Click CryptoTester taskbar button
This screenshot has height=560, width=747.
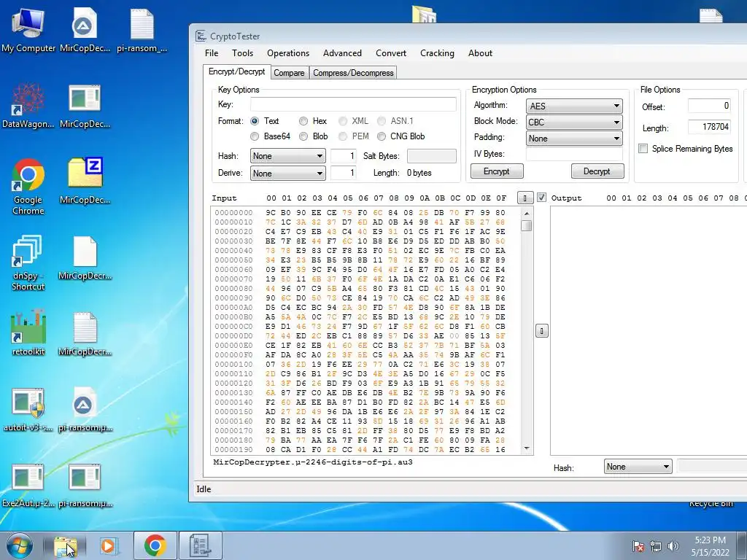point(200,545)
